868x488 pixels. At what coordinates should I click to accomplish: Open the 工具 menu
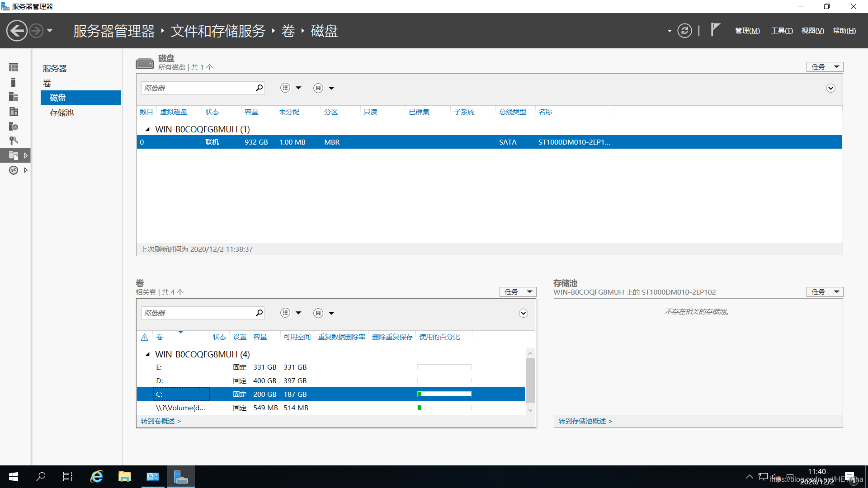coord(781,30)
